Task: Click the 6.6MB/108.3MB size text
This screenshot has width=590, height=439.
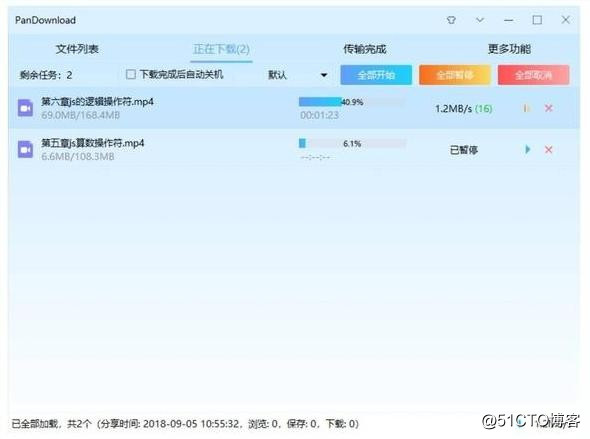Action: pyautogui.click(x=78, y=156)
